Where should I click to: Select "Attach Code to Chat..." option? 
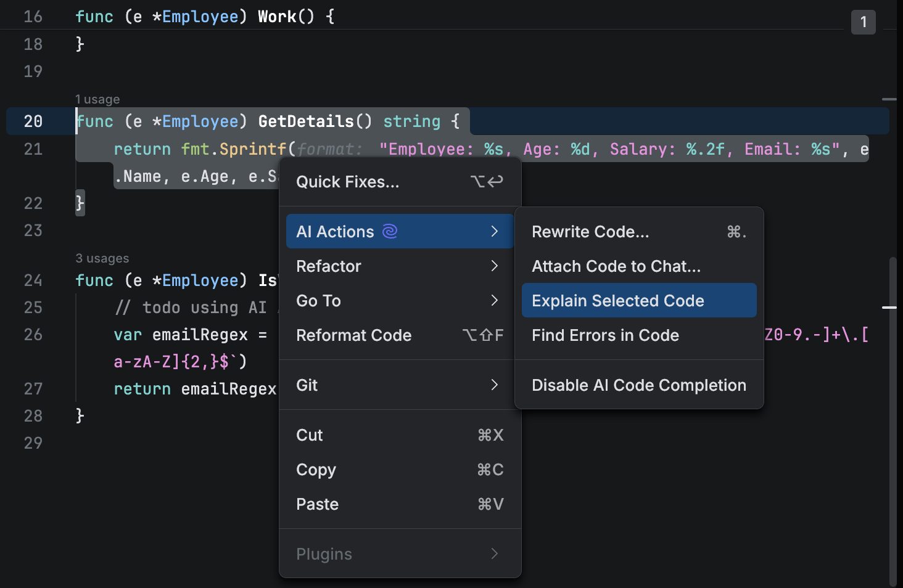pos(616,266)
